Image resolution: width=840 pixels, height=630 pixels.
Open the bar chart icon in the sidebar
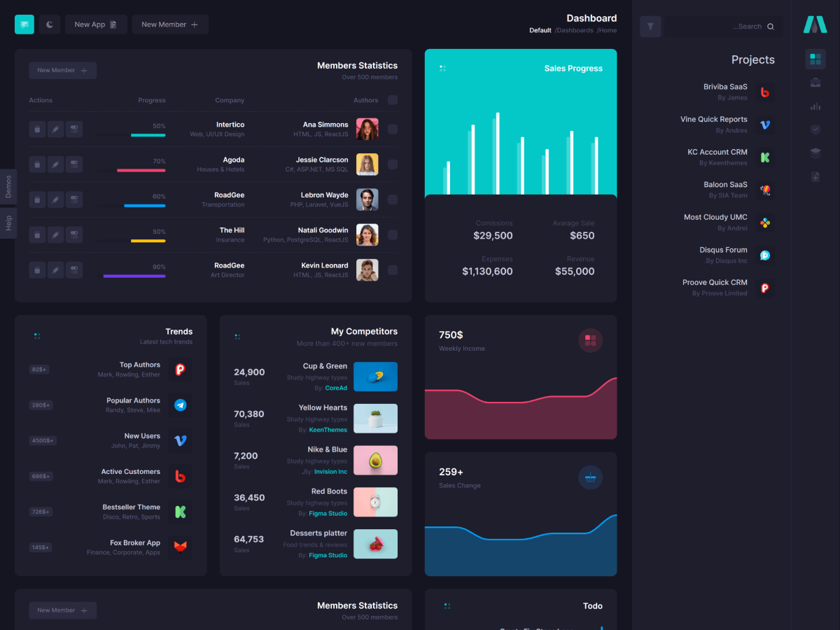pyautogui.click(x=815, y=106)
